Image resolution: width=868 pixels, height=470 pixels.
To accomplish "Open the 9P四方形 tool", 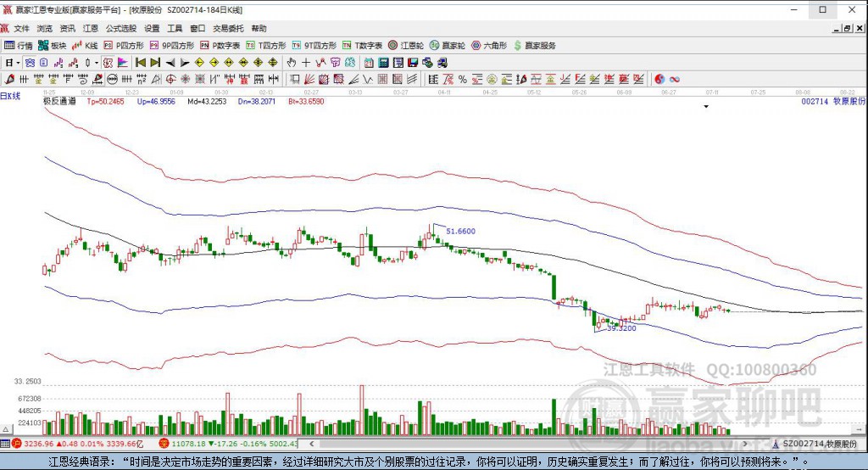I will coord(171,46).
